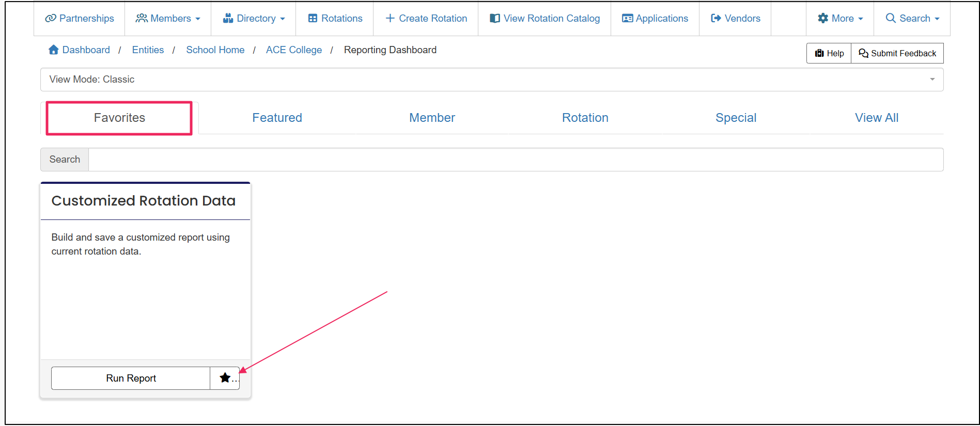Expand the Directory dropdown menu
The width and height of the screenshot is (980, 426).
[254, 19]
